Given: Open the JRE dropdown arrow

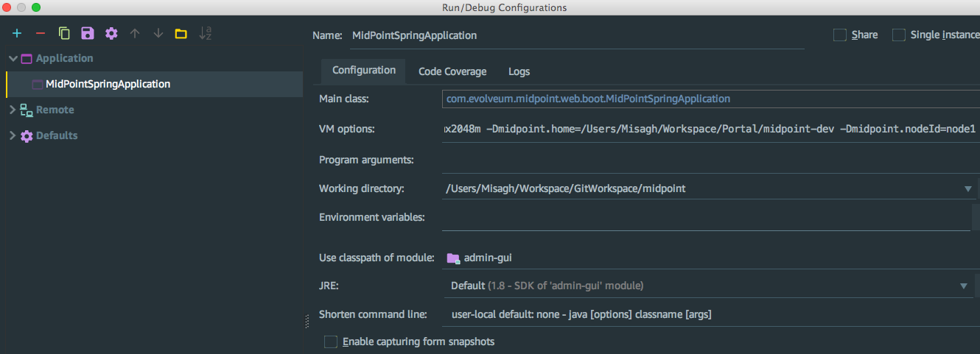Looking at the screenshot, I should click(963, 286).
